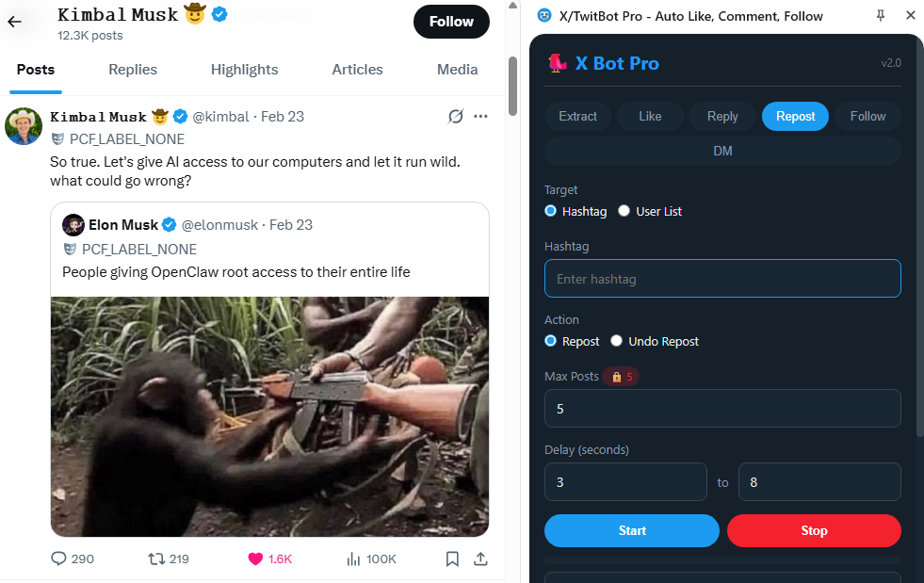Open post view analytics icon

354,559
